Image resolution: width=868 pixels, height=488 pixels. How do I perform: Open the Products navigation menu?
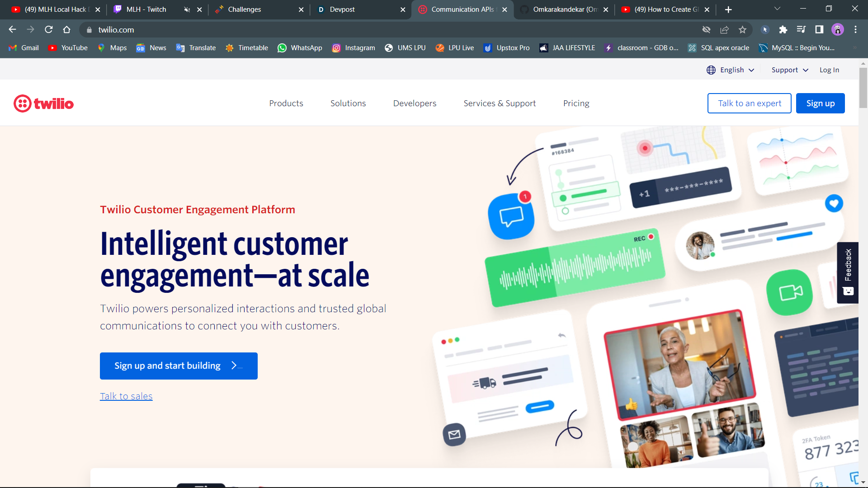[x=286, y=103]
